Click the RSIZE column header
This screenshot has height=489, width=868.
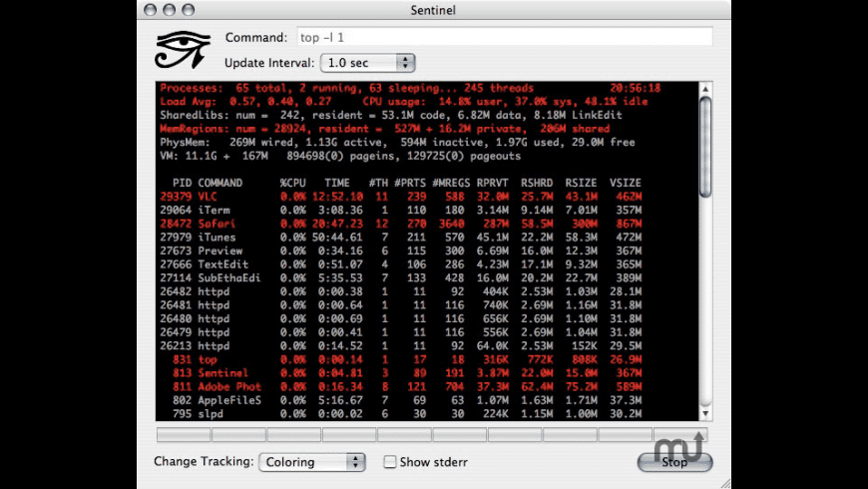[x=582, y=183]
